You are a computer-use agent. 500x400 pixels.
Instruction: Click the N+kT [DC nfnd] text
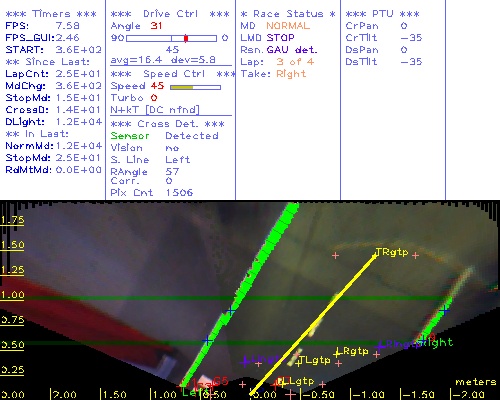point(155,110)
